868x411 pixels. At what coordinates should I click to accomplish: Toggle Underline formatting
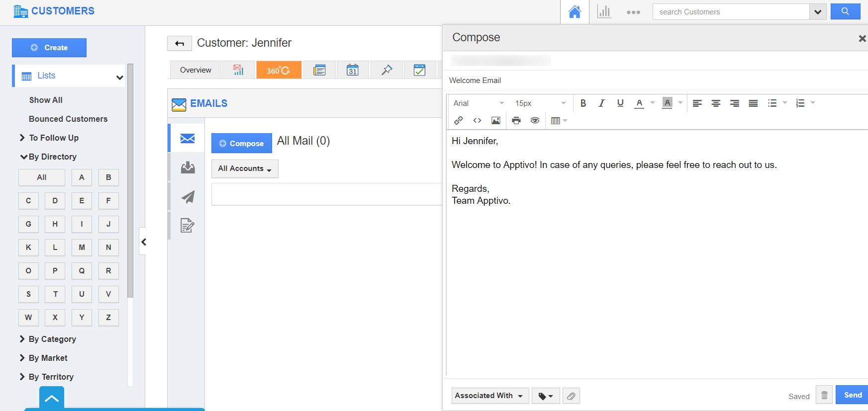pos(620,103)
